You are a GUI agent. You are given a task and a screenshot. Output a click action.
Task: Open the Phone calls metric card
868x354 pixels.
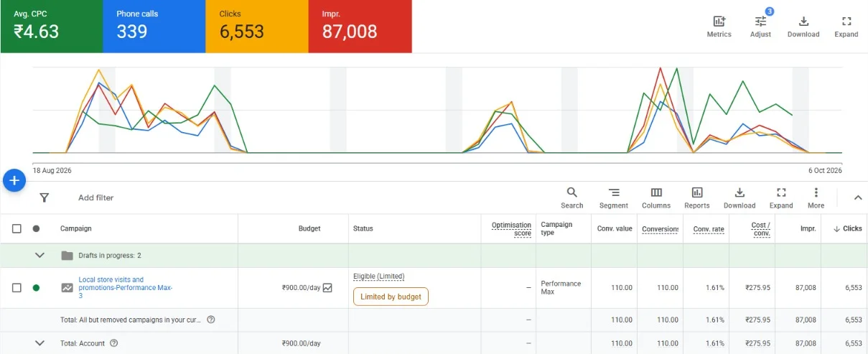154,27
